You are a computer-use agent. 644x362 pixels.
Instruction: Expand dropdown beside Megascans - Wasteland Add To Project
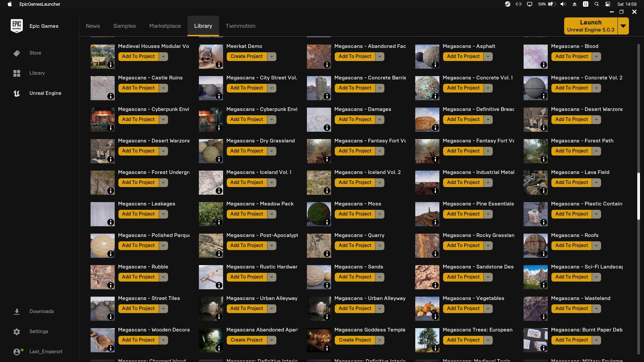point(596,309)
